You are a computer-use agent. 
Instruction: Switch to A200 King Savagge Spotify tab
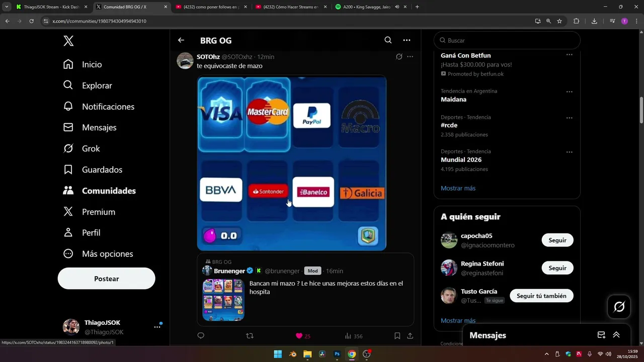pos(371,7)
